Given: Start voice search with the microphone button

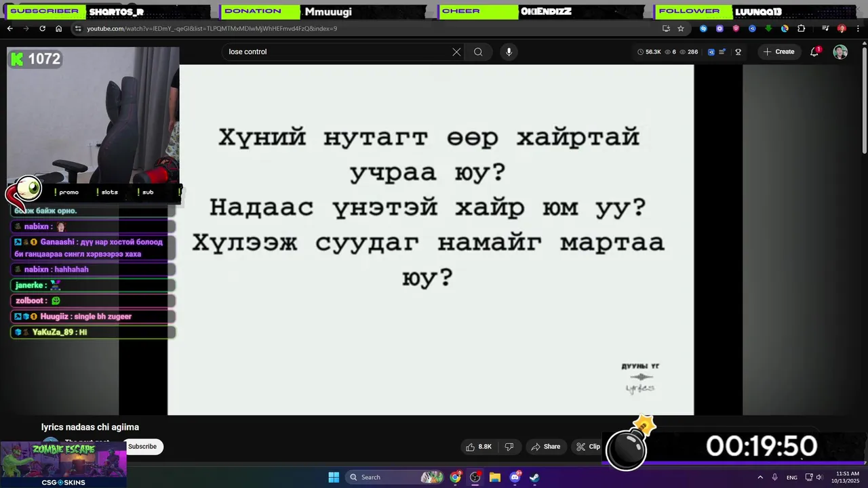Looking at the screenshot, I should click(509, 52).
